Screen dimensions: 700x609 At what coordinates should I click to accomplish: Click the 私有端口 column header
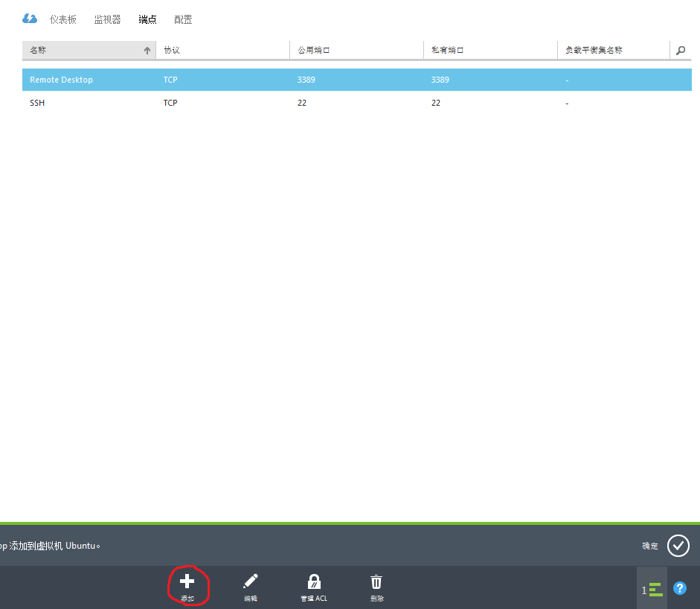click(489, 50)
